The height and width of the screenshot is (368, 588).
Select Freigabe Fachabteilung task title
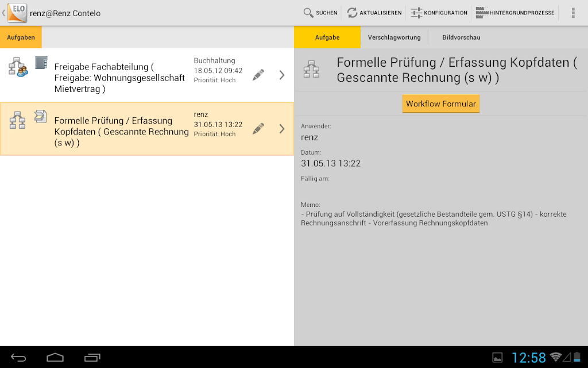(119, 78)
